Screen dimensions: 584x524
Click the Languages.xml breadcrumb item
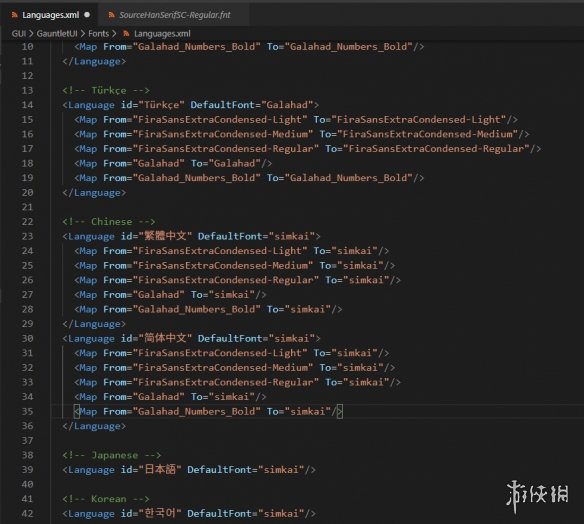(x=162, y=34)
